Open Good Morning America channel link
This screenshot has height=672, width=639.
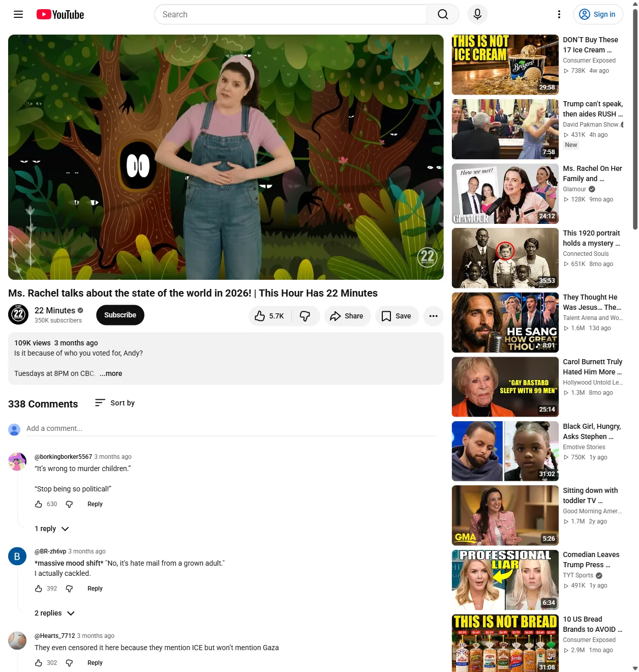(592, 511)
